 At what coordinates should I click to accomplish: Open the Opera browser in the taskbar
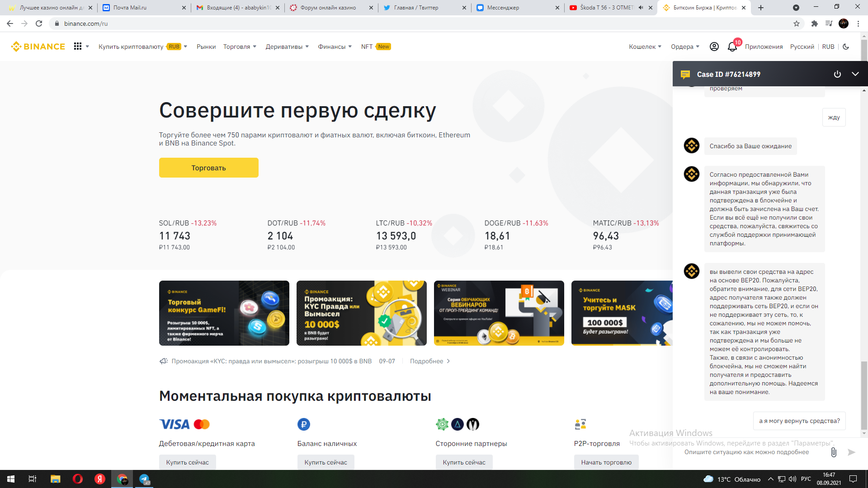coord(78,479)
